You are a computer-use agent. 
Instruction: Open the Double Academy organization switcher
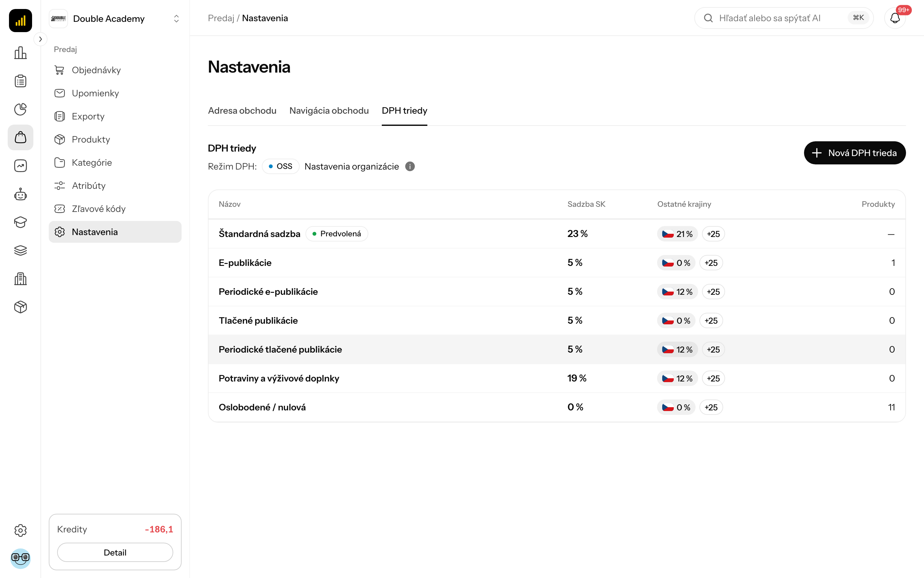[x=115, y=18]
